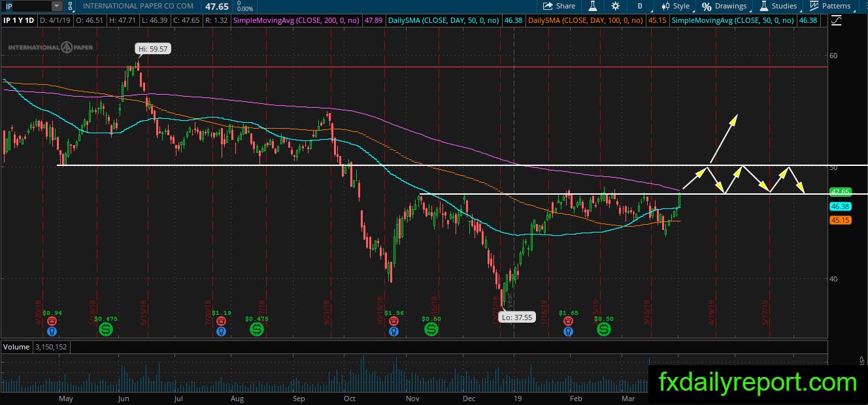Image resolution: width=868 pixels, height=405 pixels.
Task: Click the 47.65 last price in header
Action: (217, 6)
